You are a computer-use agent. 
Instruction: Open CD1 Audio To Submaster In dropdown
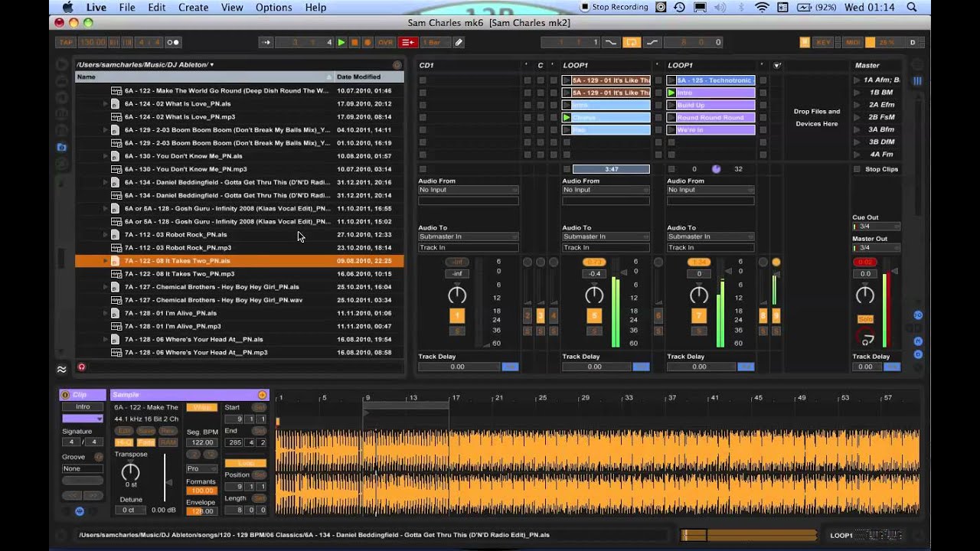coord(469,236)
